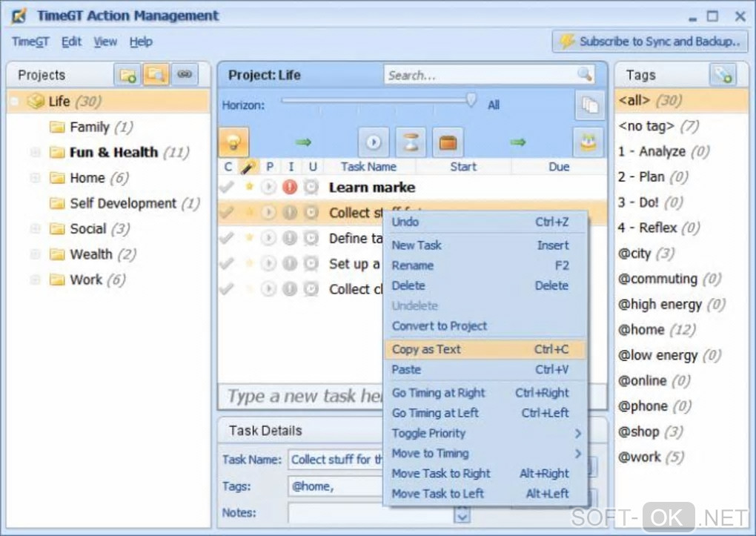Click the copy pages icon beside Horizon slider
The image size is (756, 536).
pyautogui.click(x=590, y=105)
